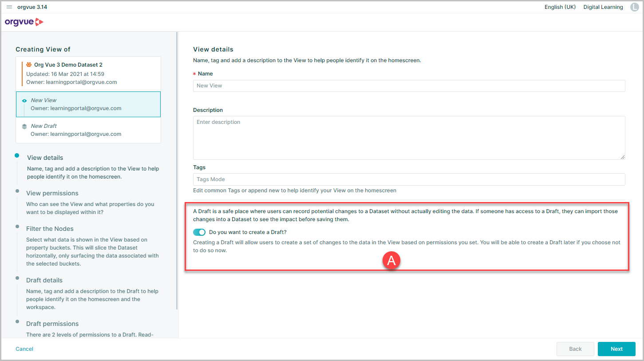
Task: Click the 'Updated: 16 Mar 2021 at 14:59' text
Action: pyautogui.click(x=65, y=74)
